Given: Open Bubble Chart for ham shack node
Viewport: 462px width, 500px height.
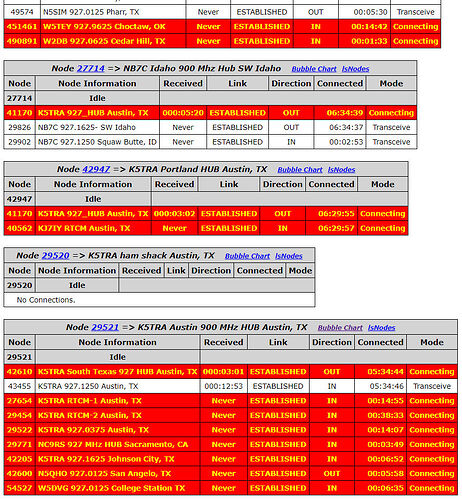Looking at the screenshot, I should [247, 256].
